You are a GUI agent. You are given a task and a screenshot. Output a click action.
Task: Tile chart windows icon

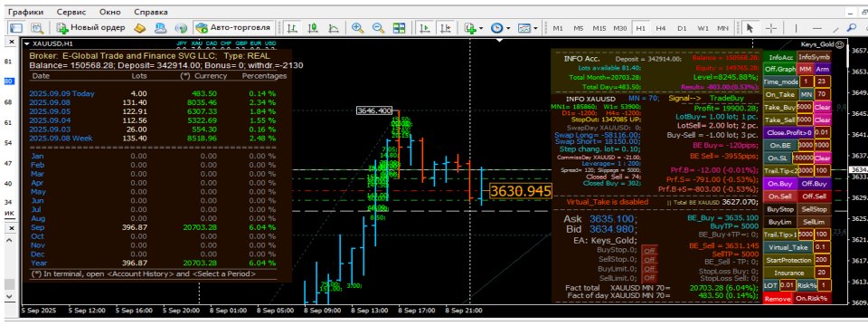pos(399,28)
